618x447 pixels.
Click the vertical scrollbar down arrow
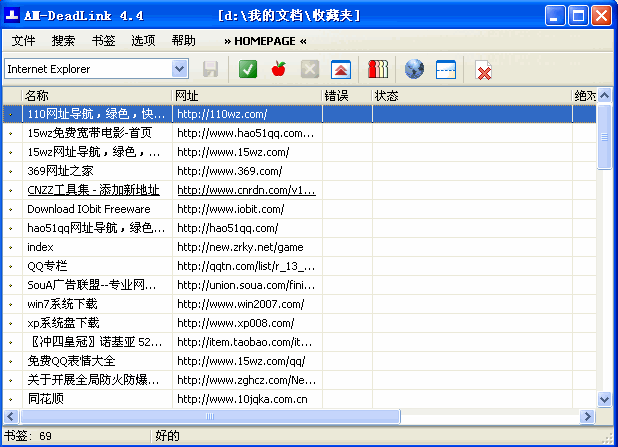coord(604,399)
